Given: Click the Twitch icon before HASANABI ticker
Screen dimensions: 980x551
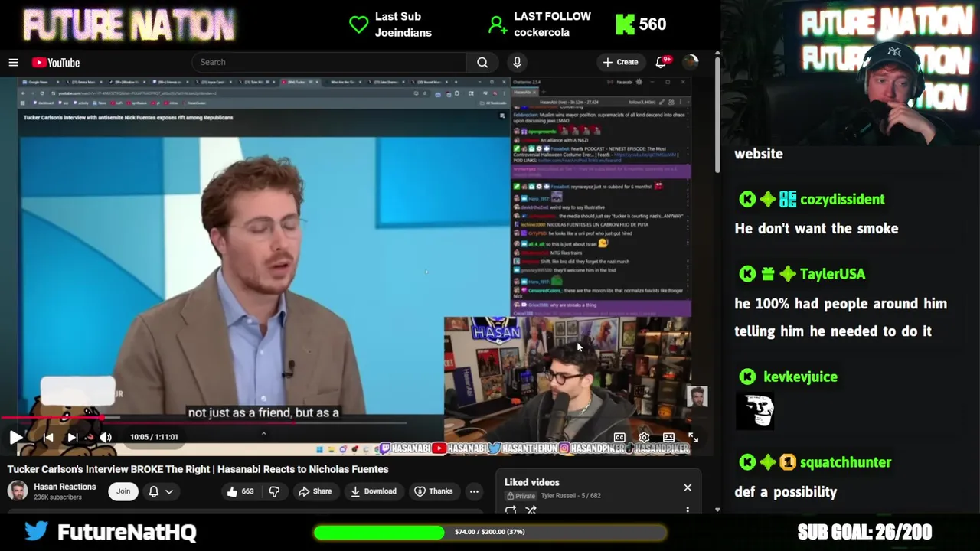Looking at the screenshot, I should [385, 448].
